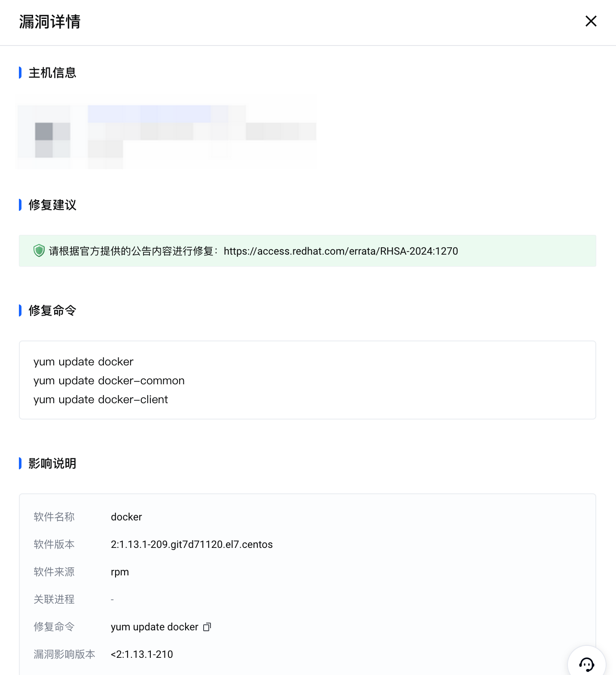Click the 'yum update docker' command line
The width and height of the screenshot is (616, 675).
click(83, 362)
